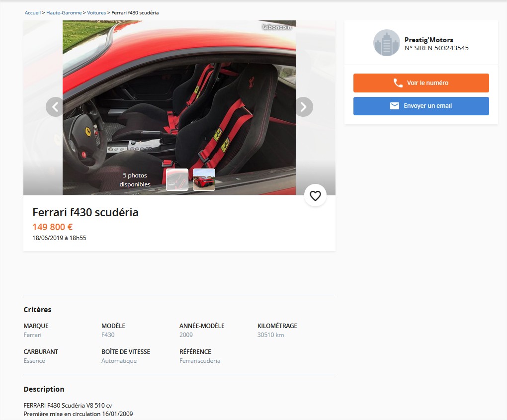
Task: Click the envelope icon on blue button
Action: (x=395, y=106)
